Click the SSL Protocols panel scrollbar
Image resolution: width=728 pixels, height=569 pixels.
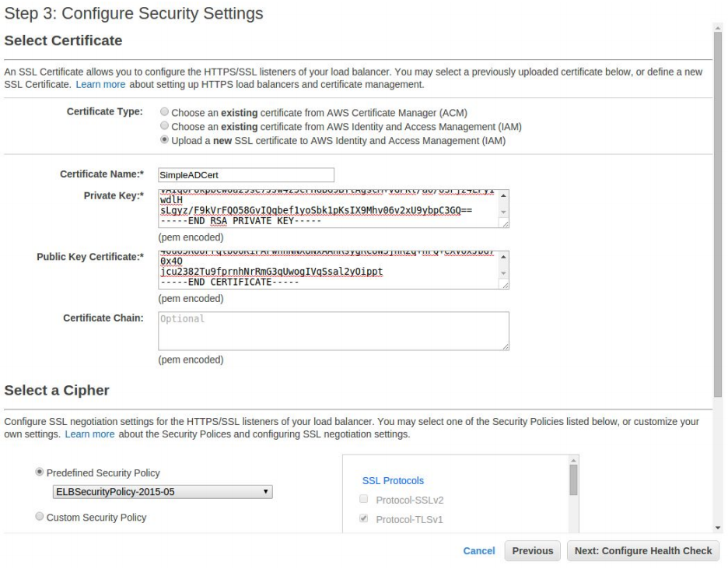click(x=574, y=480)
